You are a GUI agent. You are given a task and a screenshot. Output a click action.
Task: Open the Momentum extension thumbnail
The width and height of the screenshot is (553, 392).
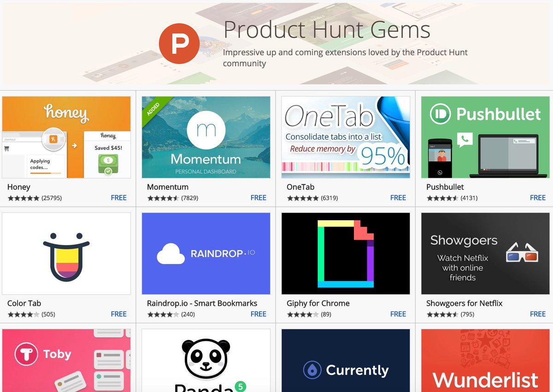pyautogui.click(x=206, y=137)
